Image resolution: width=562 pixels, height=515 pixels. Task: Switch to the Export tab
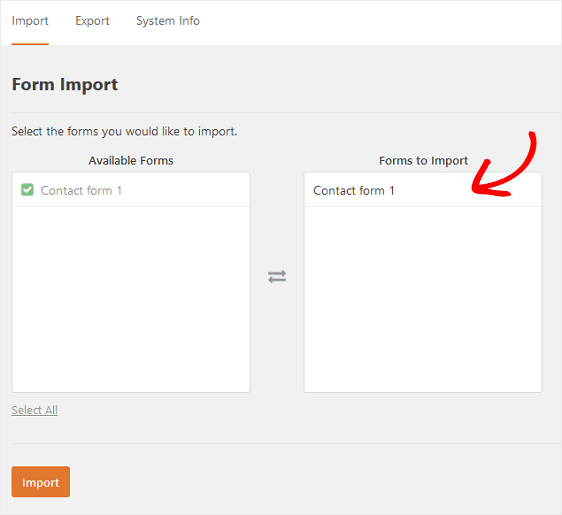(92, 21)
